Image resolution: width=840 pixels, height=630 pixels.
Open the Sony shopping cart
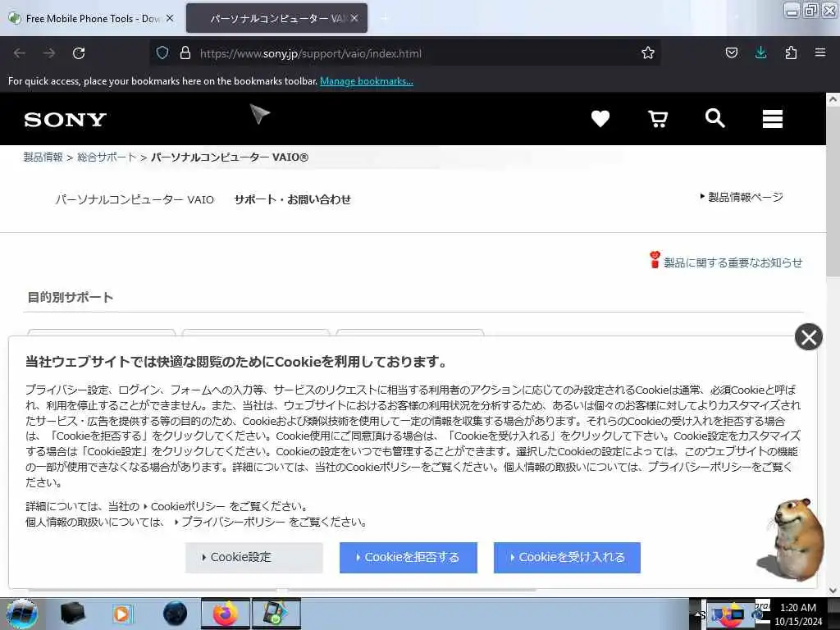pyautogui.click(x=658, y=118)
